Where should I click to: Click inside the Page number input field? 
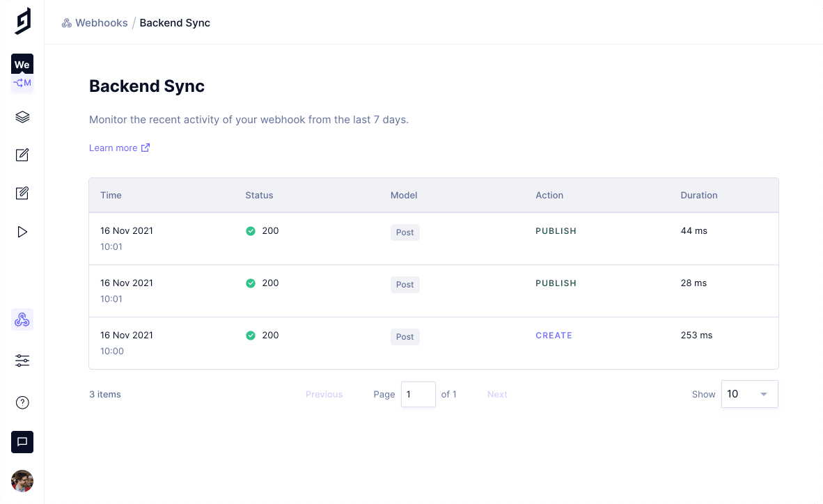pyautogui.click(x=418, y=394)
